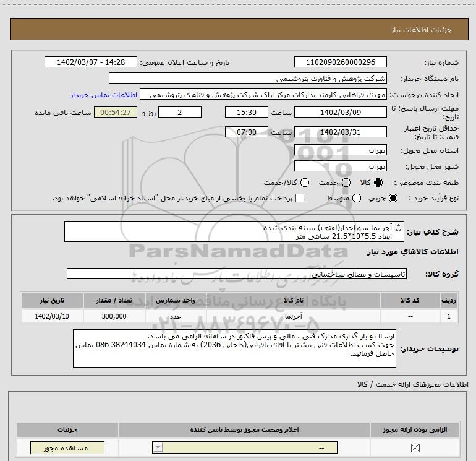
Task: Click the validity time field 07:00
Action: 247,132
